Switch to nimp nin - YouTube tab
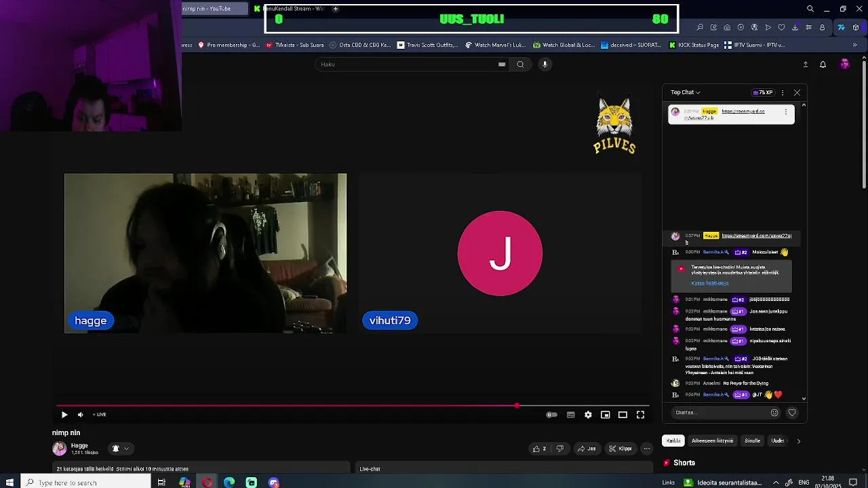The height and width of the screenshot is (488, 868). [215, 9]
